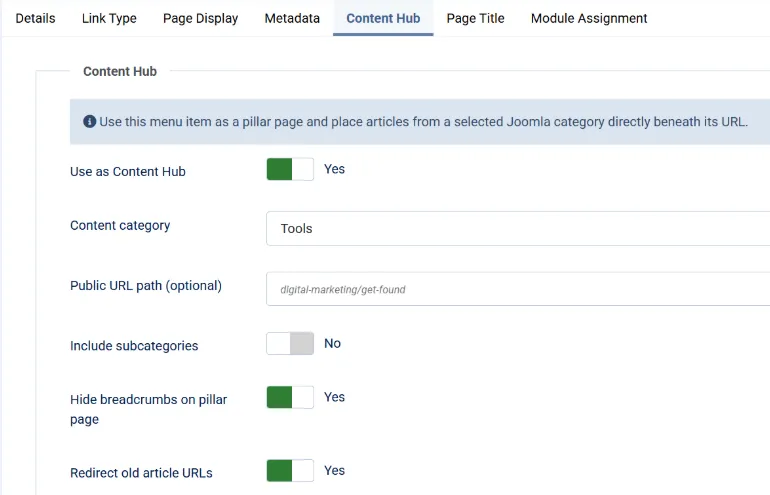This screenshot has width=770, height=495.
Task: Select the Content Hub tab
Action: (x=383, y=18)
